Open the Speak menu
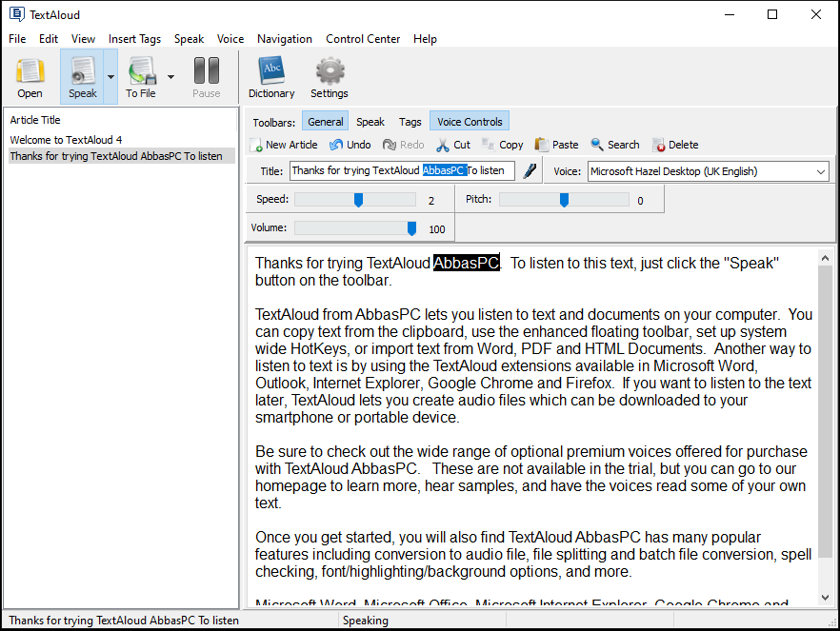Screen dimensions: 840x631 pos(189,39)
